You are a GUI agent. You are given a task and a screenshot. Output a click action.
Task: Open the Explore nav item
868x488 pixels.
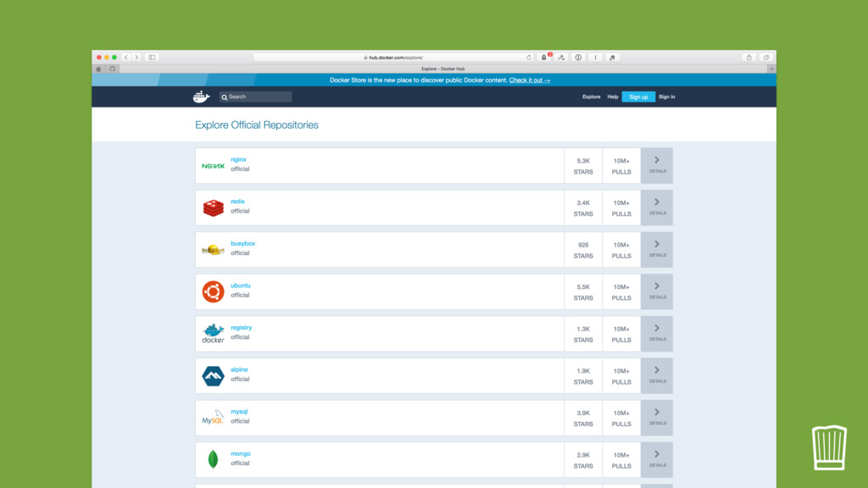pos(591,97)
